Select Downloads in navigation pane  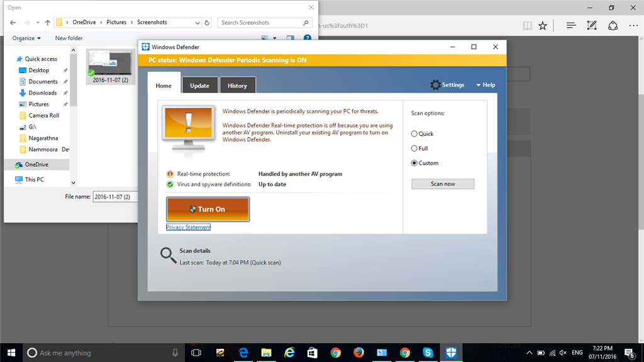click(42, 93)
